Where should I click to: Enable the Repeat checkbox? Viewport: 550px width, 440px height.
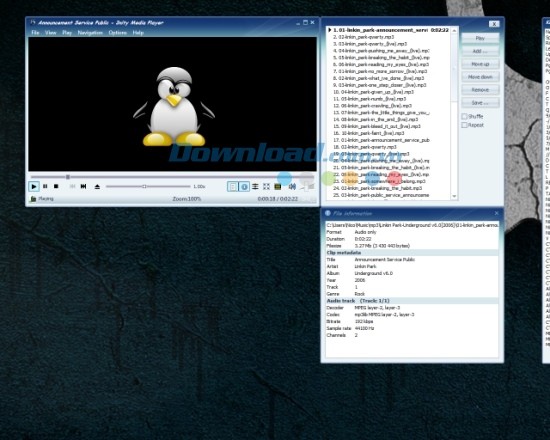tap(464, 125)
